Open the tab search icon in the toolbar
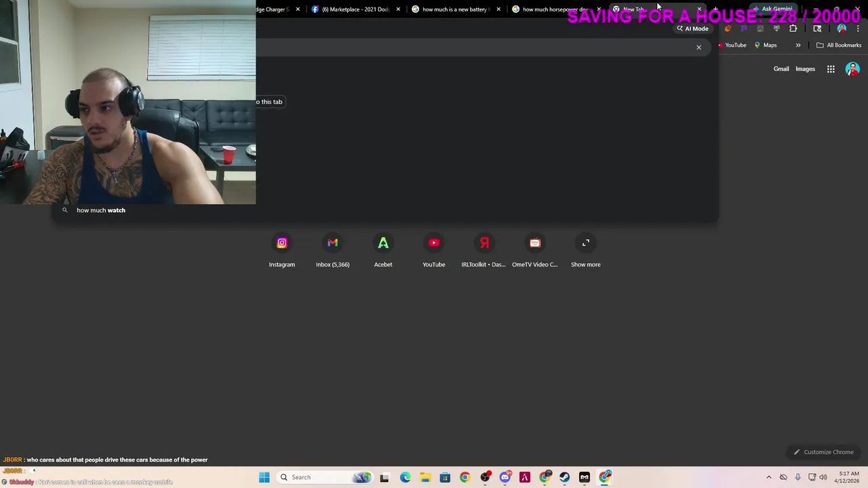This screenshot has width=868, height=488. [x=817, y=28]
